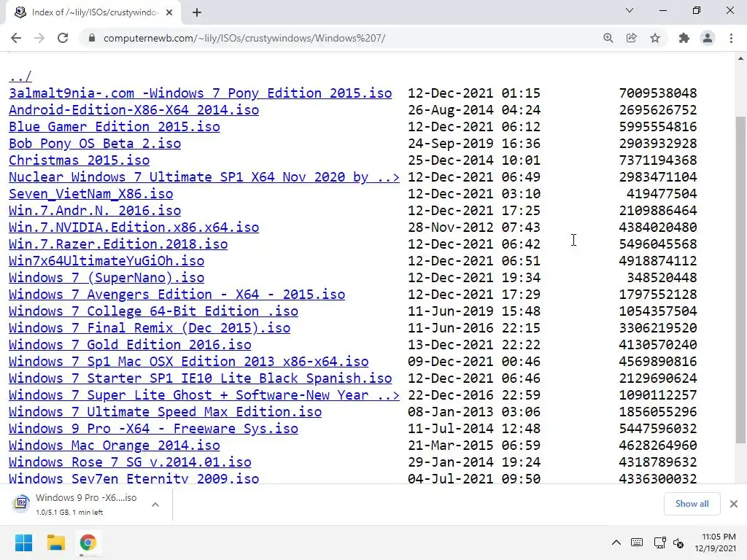Open Christmas 2015.iso link
The image size is (747, 560).
(x=79, y=160)
